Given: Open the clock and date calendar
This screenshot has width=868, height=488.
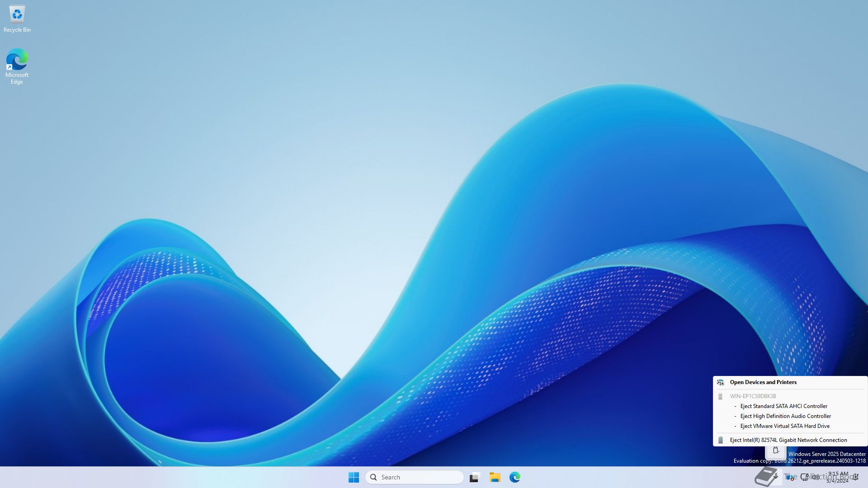Looking at the screenshot, I should (838, 477).
